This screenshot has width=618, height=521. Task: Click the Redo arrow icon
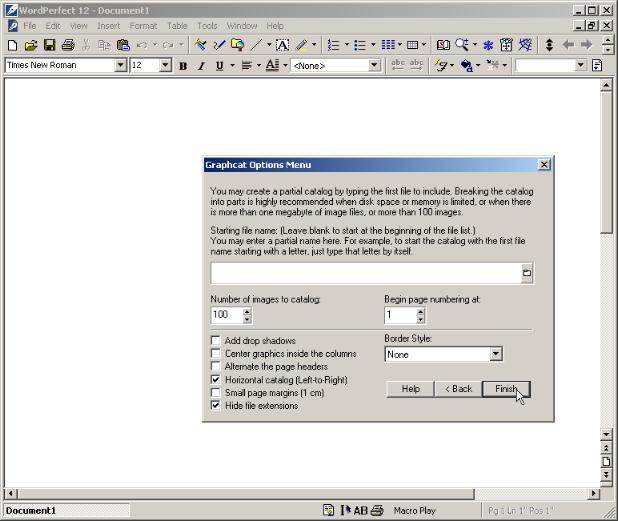168,45
